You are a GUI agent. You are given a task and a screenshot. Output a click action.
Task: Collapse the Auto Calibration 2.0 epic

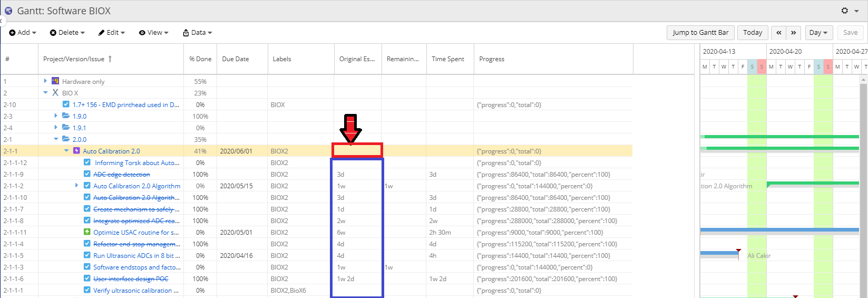66,151
